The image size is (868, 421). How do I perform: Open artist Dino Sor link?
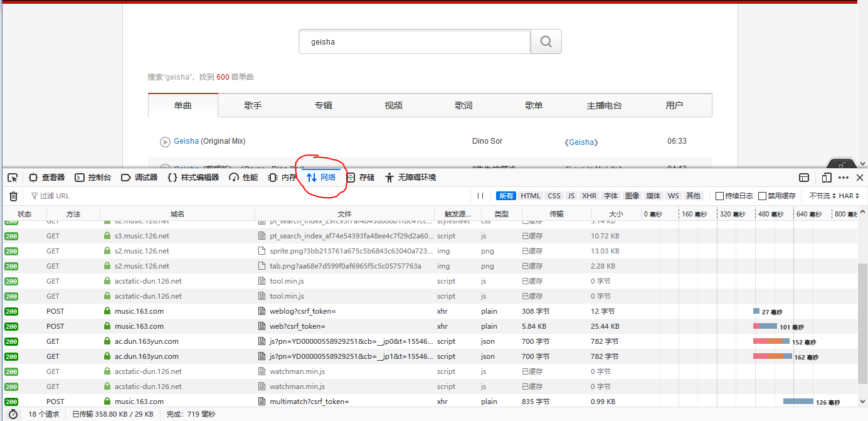click(487, 141)
